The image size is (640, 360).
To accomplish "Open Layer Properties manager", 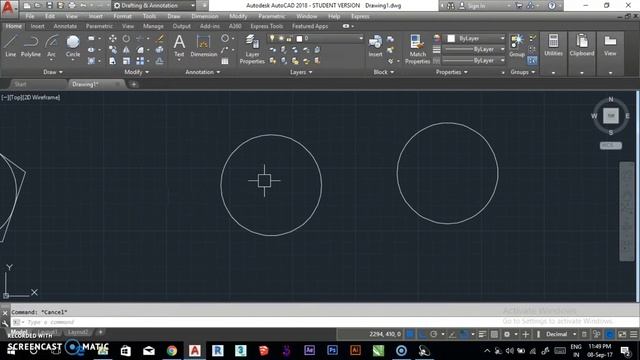I will (252, 49).
